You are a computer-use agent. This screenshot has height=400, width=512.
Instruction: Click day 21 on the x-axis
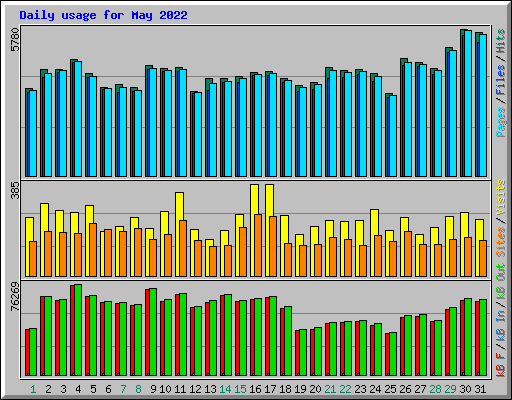[330, 389]
